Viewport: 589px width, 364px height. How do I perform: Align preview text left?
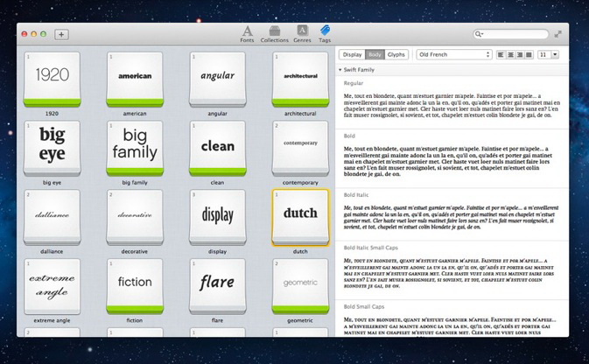[x=501, y=55]
